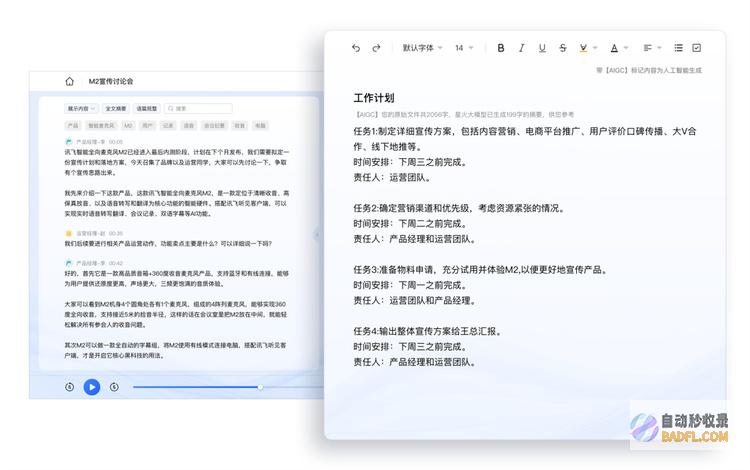This screenshot has width=750, height=470.
Task: Click the search magnifier icon
Action: tap(171, 109)
